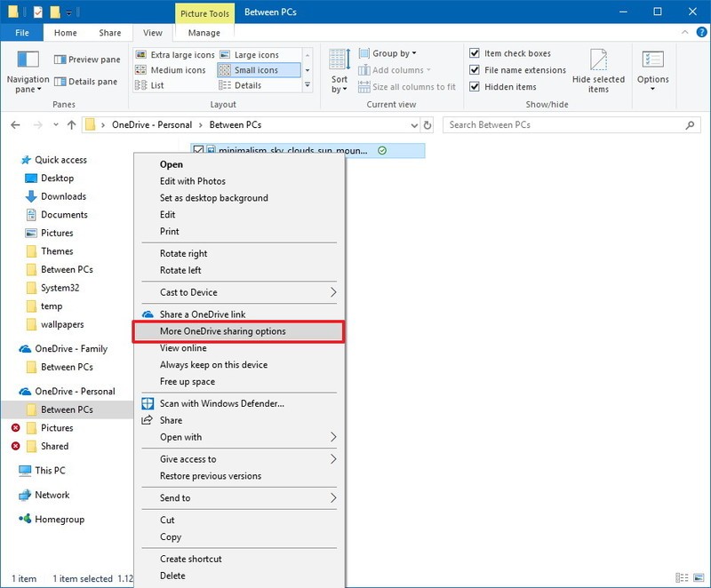
Task: Choose Free up space
Action: pos(239,381)
